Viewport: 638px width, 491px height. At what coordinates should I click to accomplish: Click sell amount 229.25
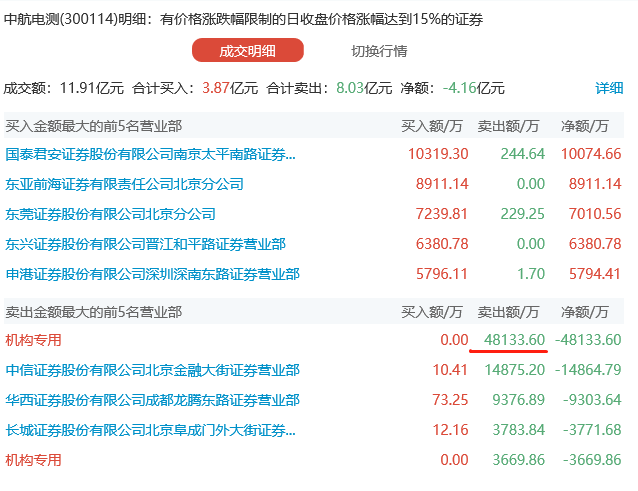click(x=523, y=214)
